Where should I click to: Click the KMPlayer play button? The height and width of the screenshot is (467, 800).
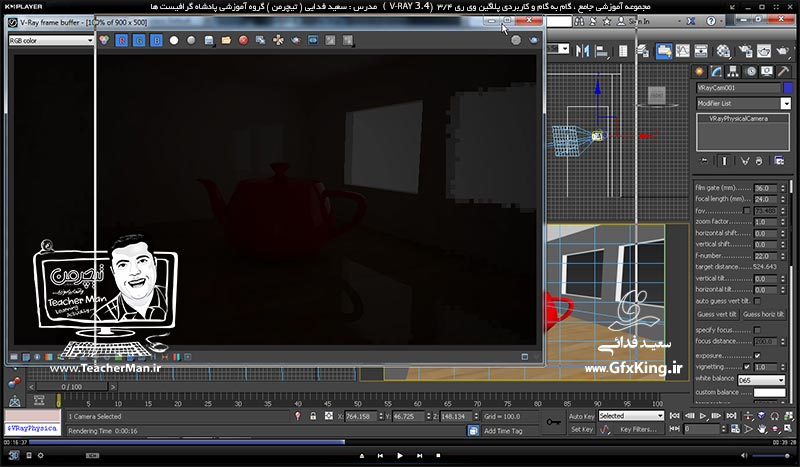point(399,455)
